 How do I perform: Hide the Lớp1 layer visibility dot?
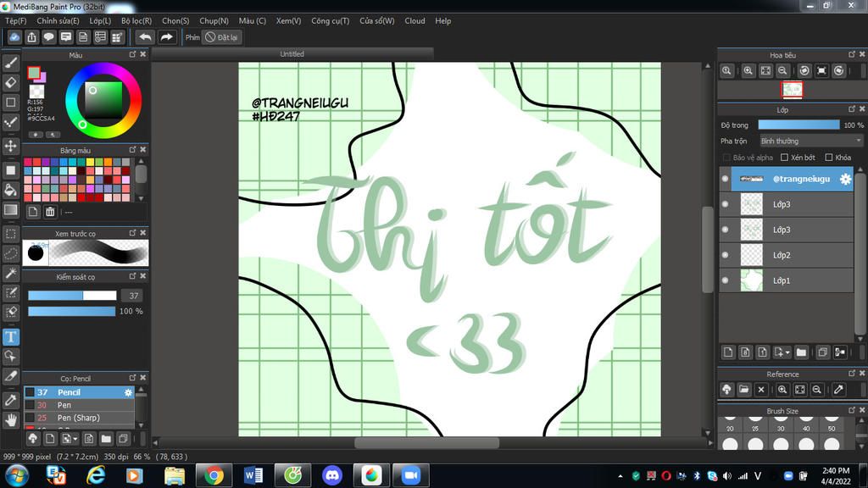725,280
